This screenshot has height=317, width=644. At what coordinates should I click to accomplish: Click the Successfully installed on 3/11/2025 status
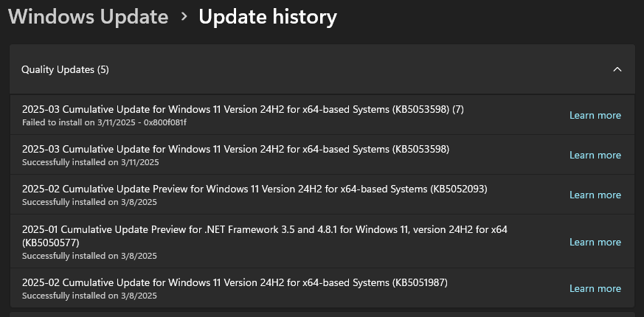90,161
